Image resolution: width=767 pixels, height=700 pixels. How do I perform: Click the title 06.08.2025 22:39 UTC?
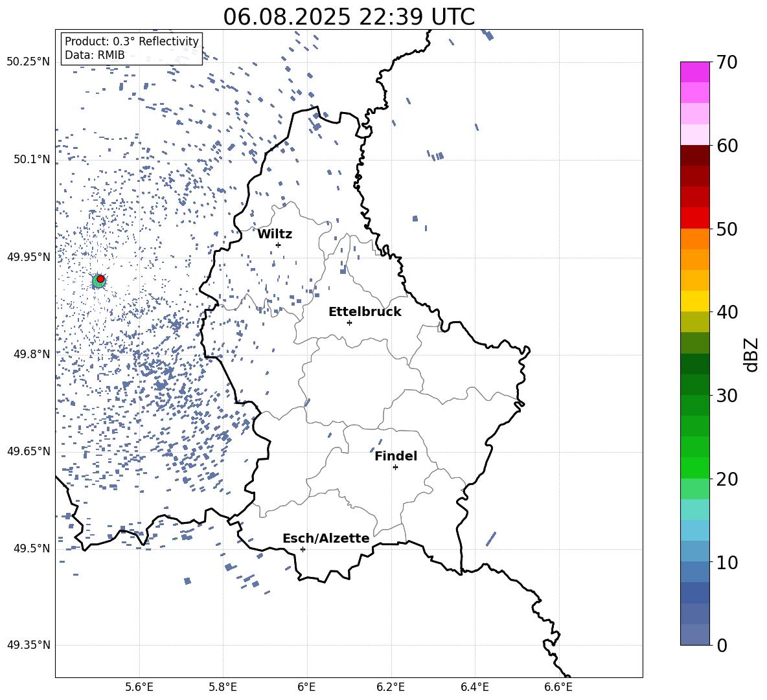tap(349, 17)
